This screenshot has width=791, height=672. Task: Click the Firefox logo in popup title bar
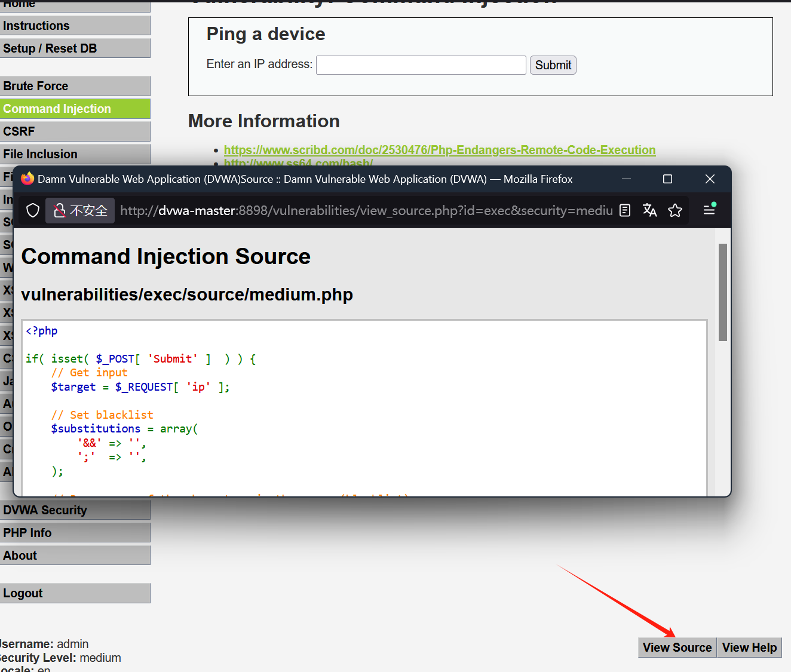pyautogui.click(x=27, y=179)
